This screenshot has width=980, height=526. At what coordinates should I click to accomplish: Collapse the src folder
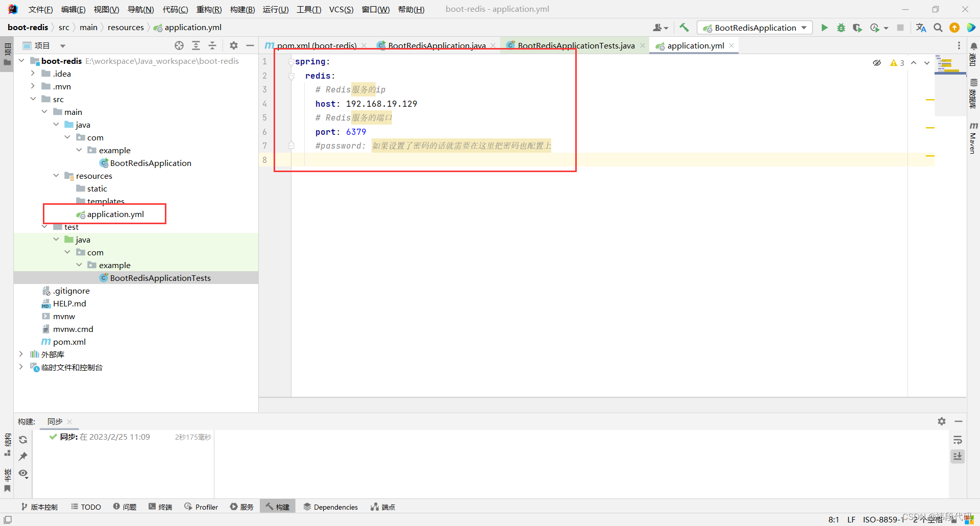click(33, 99)
